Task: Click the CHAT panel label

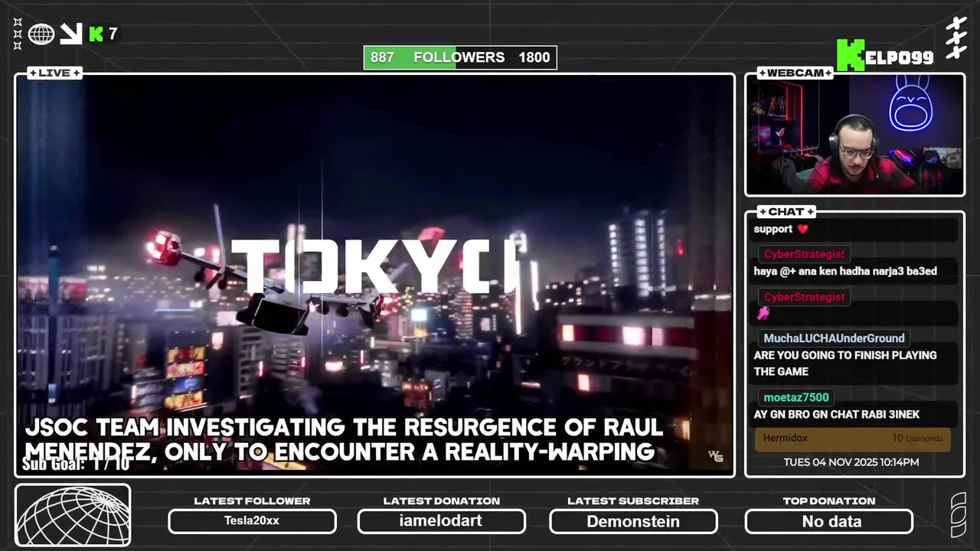Action: click(786, 211)
